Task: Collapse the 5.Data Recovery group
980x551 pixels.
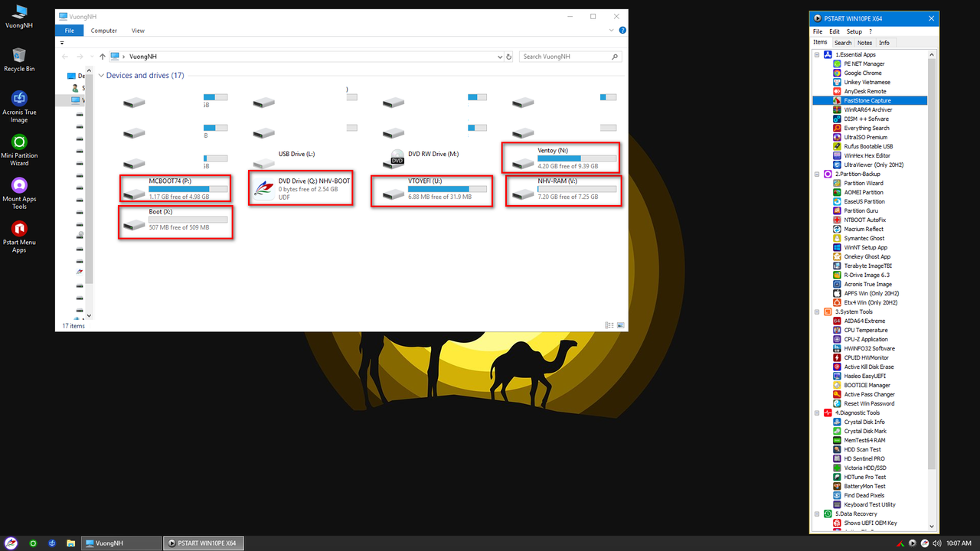Action: pos(817,514)
